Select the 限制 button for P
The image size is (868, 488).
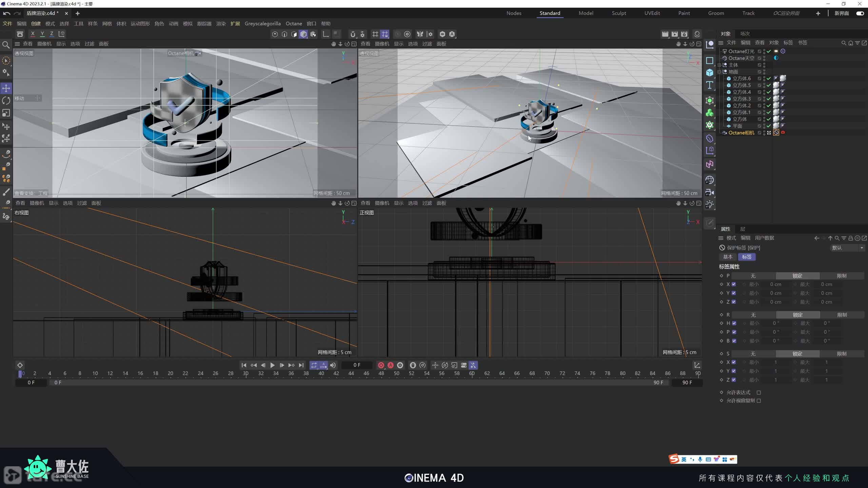[842, 276]
